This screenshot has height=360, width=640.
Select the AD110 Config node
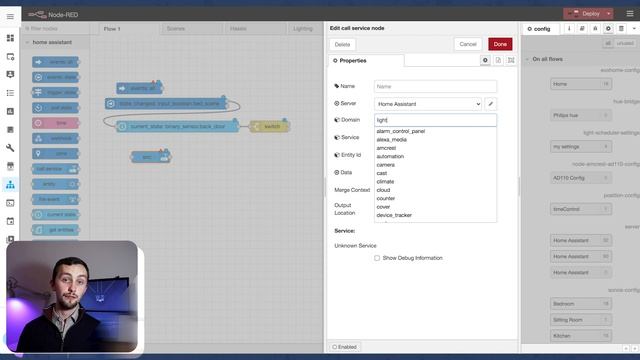click(581, 178)
